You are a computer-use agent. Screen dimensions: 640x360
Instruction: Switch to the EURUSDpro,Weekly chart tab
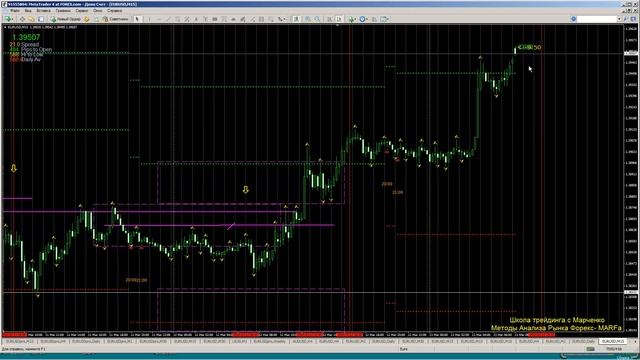(269, 341)
